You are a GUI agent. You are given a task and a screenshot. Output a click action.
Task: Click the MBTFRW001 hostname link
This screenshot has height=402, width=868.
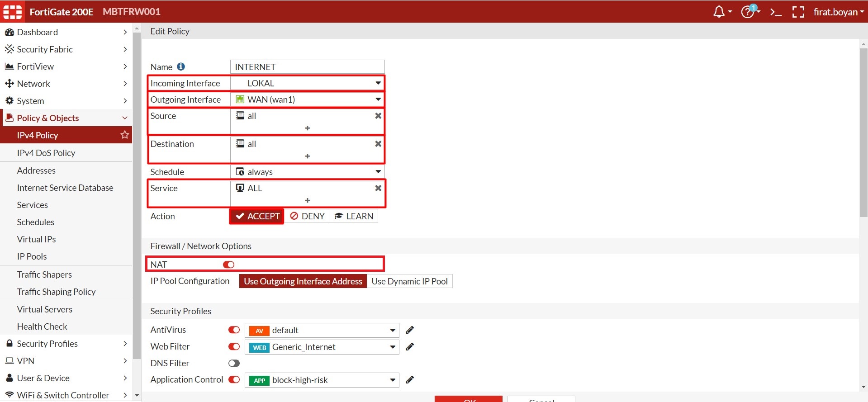131,12
